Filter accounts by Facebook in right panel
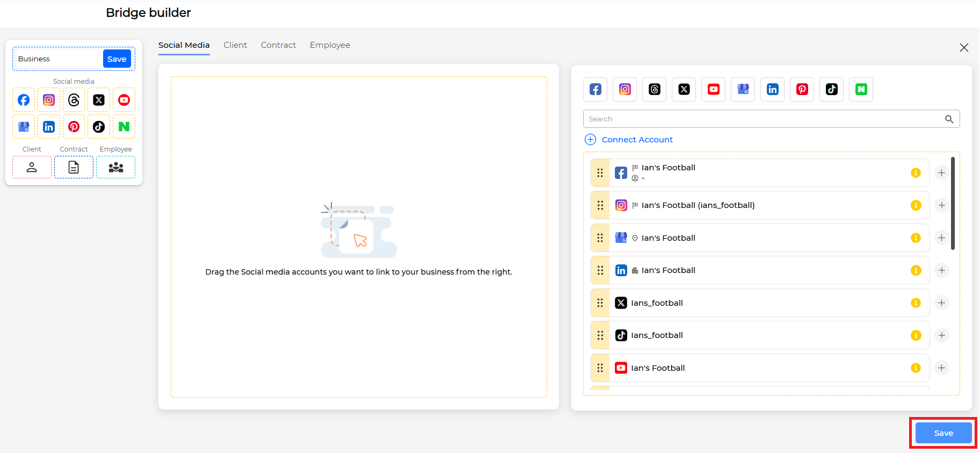The image size is (980, 453). pos(596,89)
